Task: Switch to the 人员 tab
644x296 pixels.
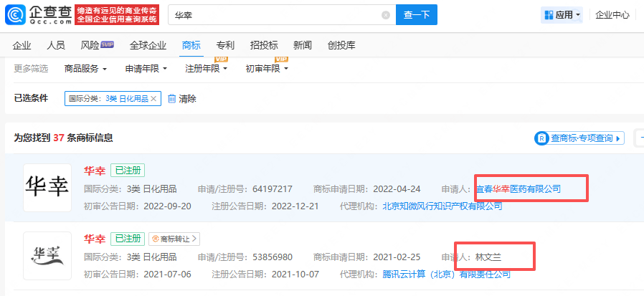Action: 56,46
